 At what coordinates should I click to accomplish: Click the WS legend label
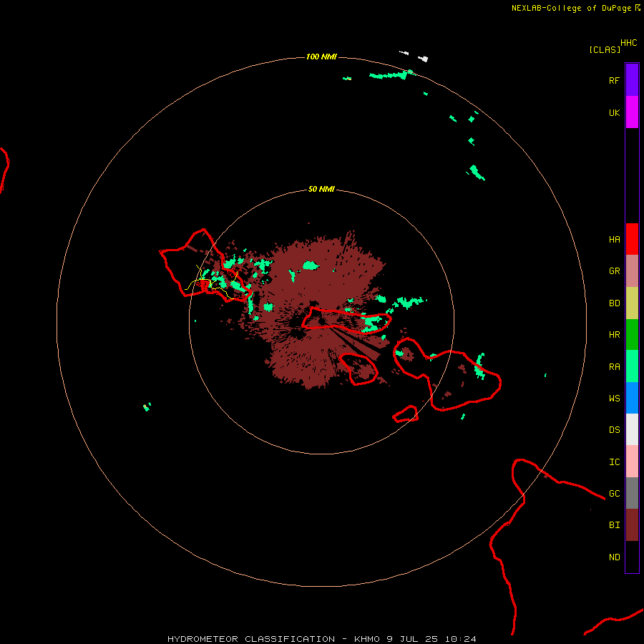point(615,398)
